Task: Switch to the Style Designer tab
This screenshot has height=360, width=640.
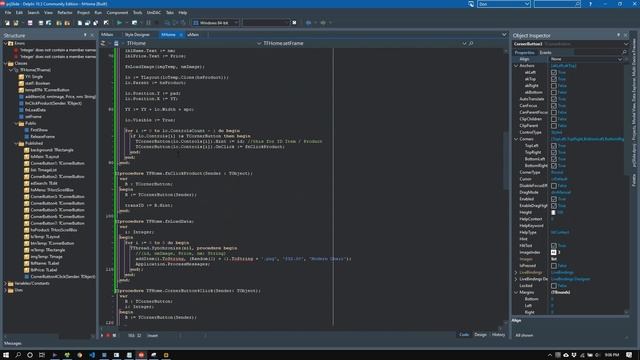Action: tap(137, 35)
